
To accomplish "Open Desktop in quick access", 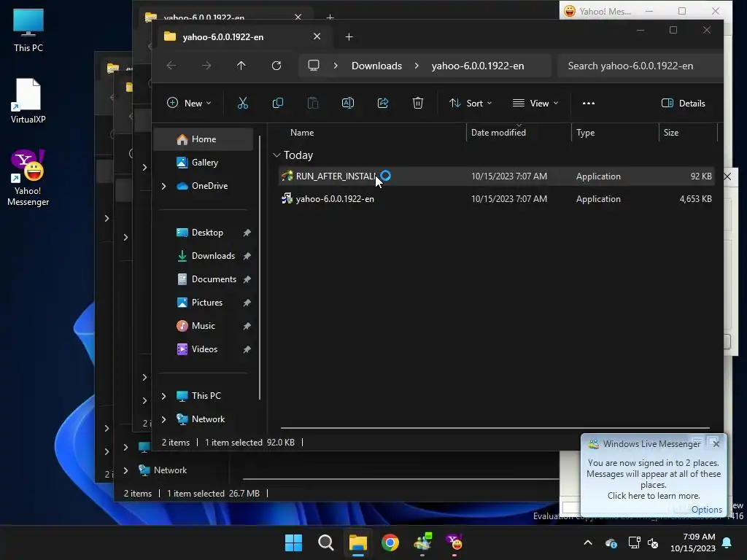I will tap(206, 233).
